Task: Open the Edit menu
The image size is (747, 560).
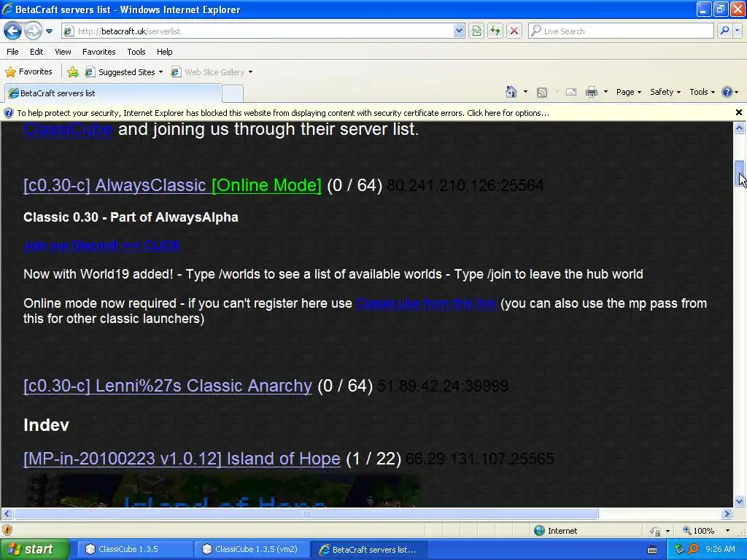Action: pos(36,52)
